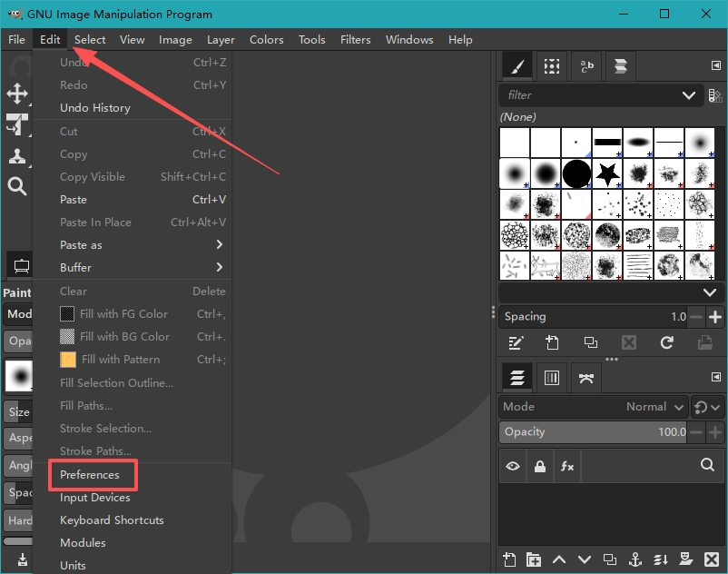Image resolution: width=728 pixels, height=574 pixels.
Task: Create a new brush
Action: [x=552, y=342]
